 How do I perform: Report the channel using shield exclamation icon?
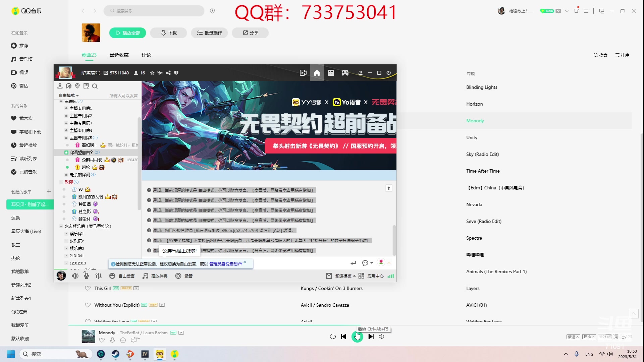176,73
